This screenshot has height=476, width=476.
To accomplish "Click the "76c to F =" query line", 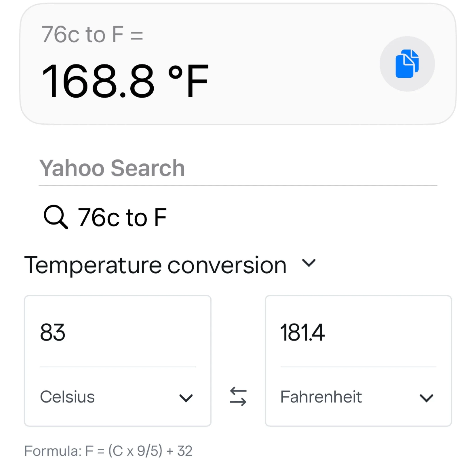I will 92,34.
